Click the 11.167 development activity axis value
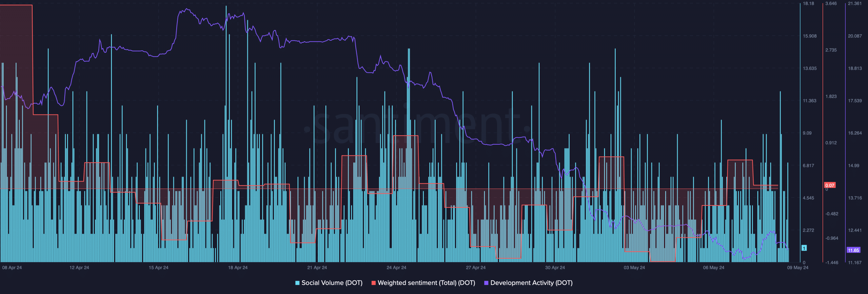 pos(855,262)
